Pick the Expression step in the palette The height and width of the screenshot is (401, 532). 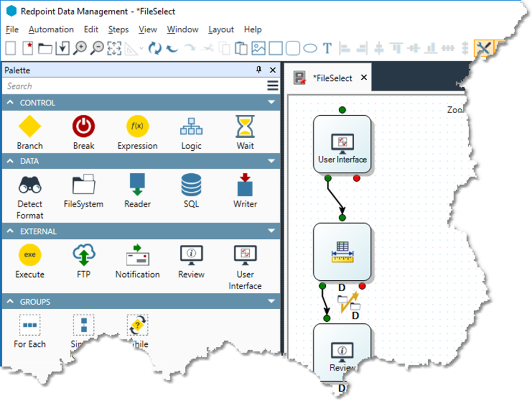(138, 127)
